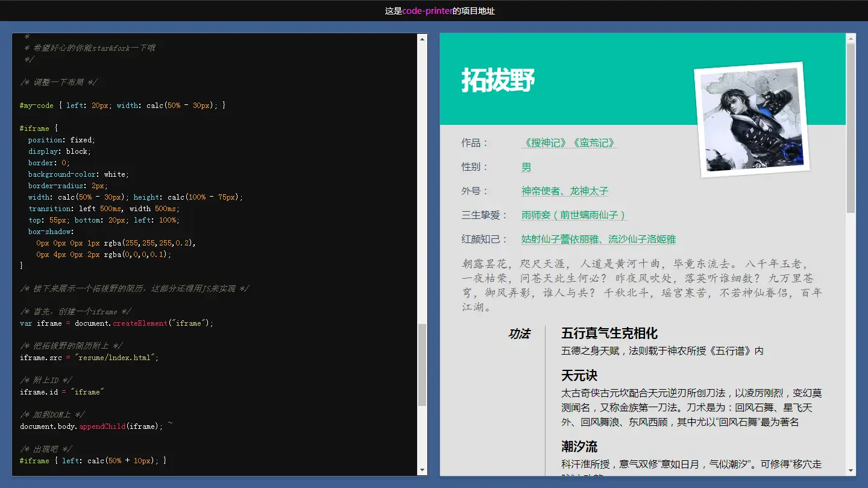Click the up arrow of code panel scrollbar

(423, 38)
